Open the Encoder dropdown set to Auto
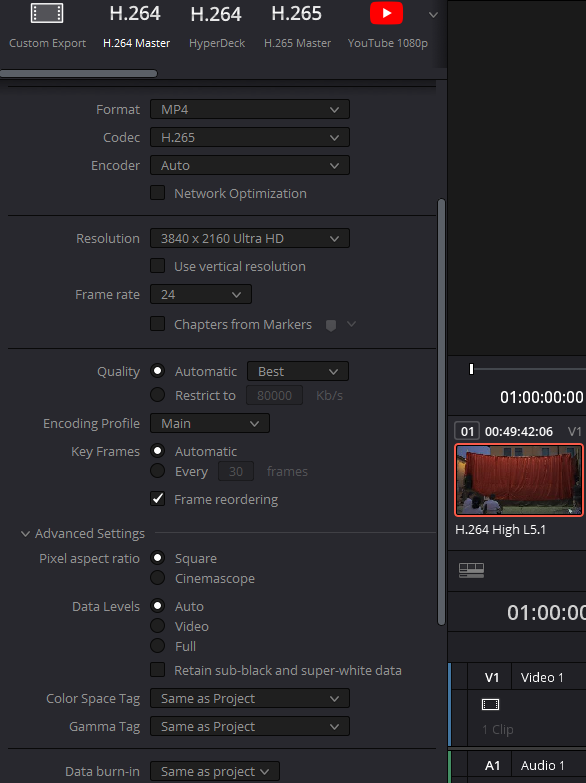Viewport: 586px width, 783px height. (x=250, y=165)
